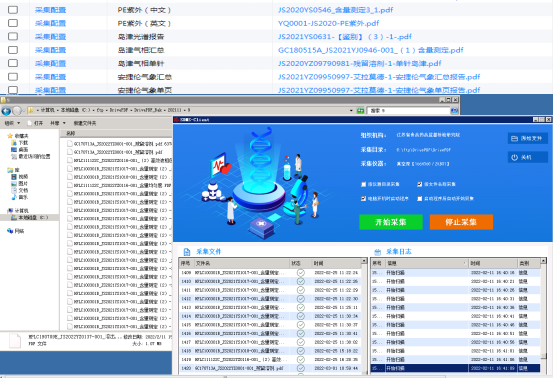Image resolution: width=554 pixels, height=378 pixels.
Task: Click the green refresh icon beside the address bar
Action: pos(360,111)
